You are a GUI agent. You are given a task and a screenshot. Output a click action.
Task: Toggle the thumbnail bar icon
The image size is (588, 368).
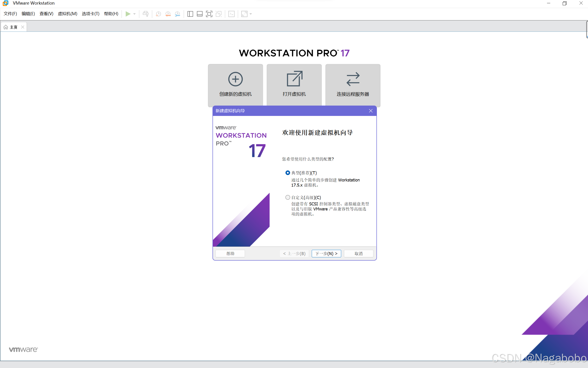[199, 14]
